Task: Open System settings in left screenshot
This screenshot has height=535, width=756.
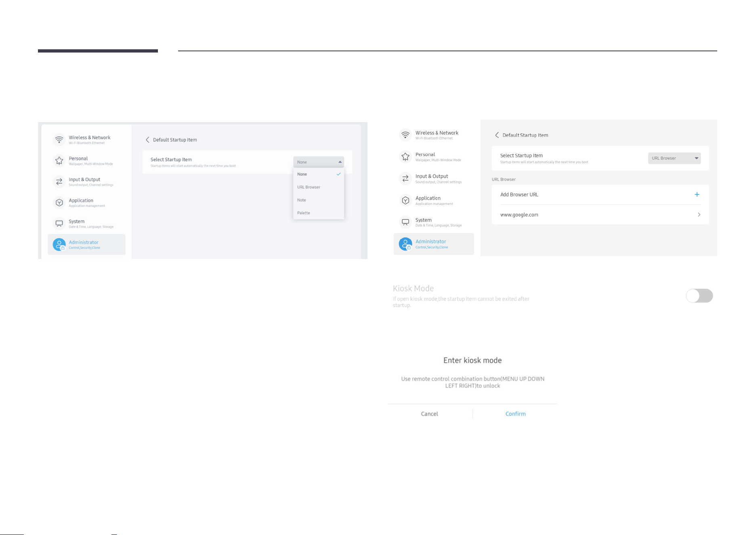Action: click(x=86, y=223)
